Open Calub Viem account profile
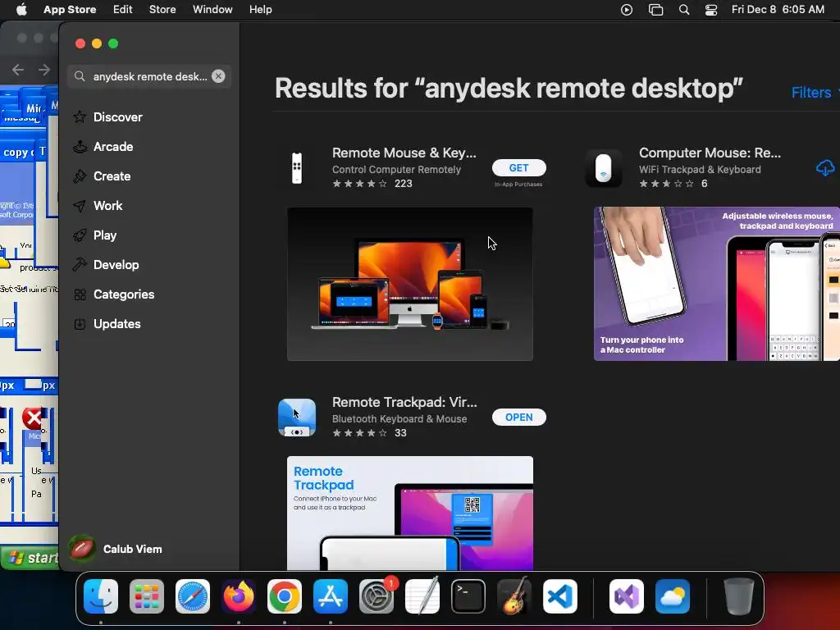Image resolution: width=840 pixels, height=630 pixels. (116, 549)
